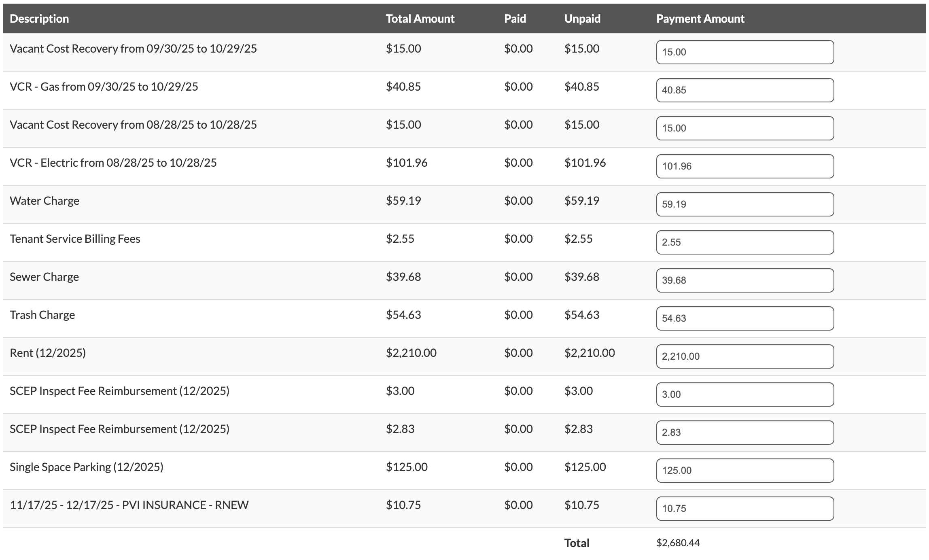Click the Paid column header

click(515, 19)
